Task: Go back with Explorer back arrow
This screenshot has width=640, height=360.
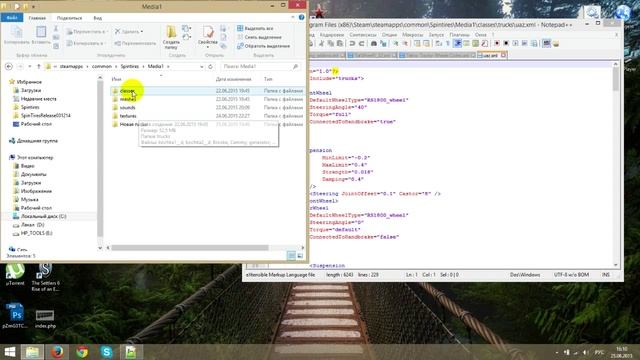Action: [9, 67]
